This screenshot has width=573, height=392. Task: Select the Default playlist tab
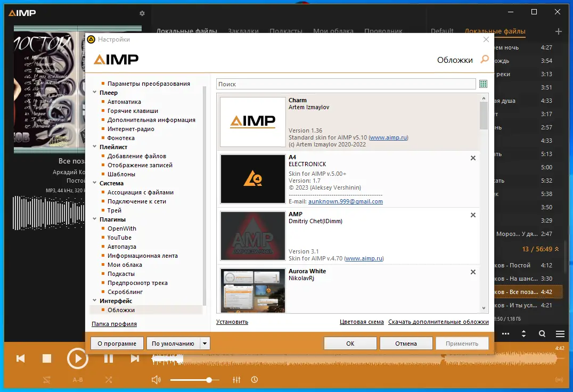[x=442, y=31]
